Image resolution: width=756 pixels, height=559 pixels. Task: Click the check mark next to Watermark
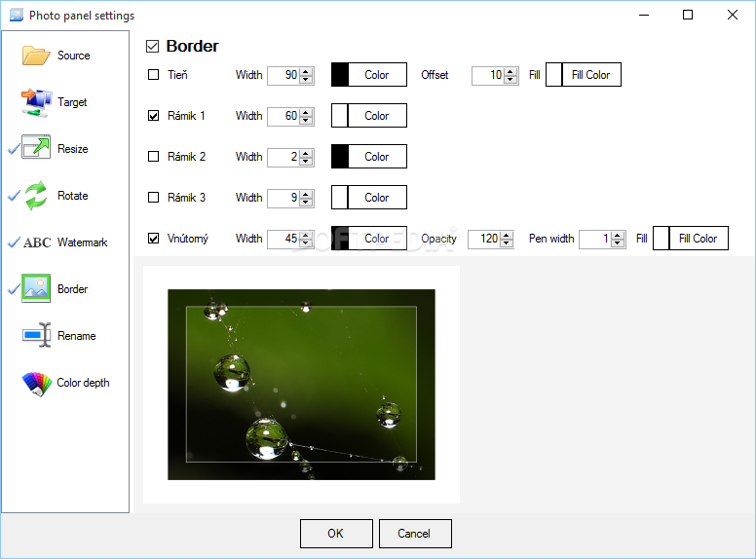click(x=14, y=242)
